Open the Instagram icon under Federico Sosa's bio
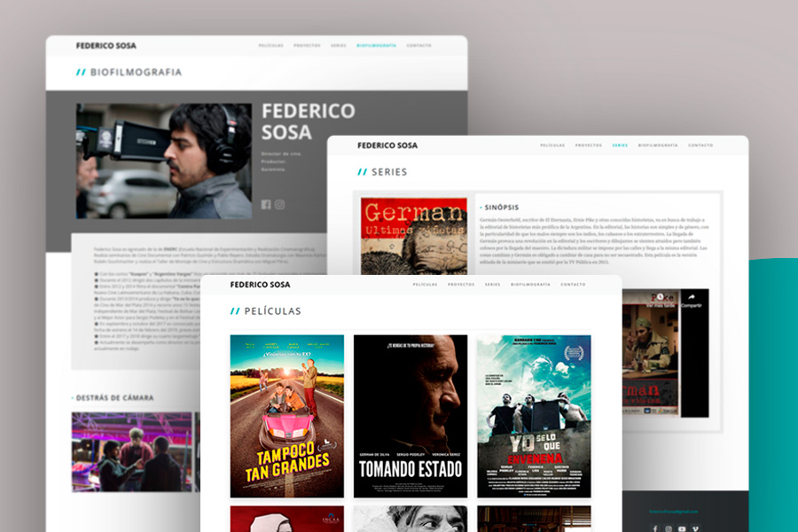 pos(279,205)
